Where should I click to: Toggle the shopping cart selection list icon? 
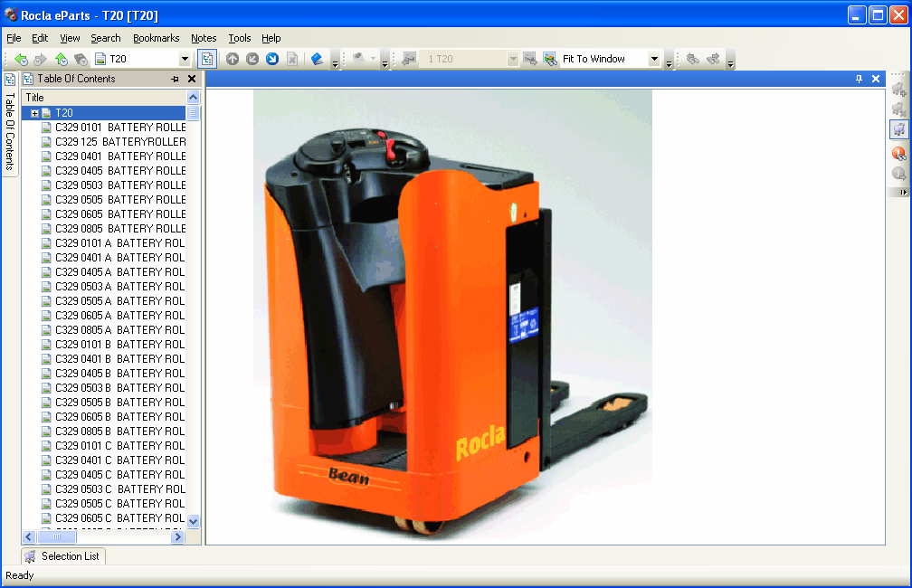[899, 129]
